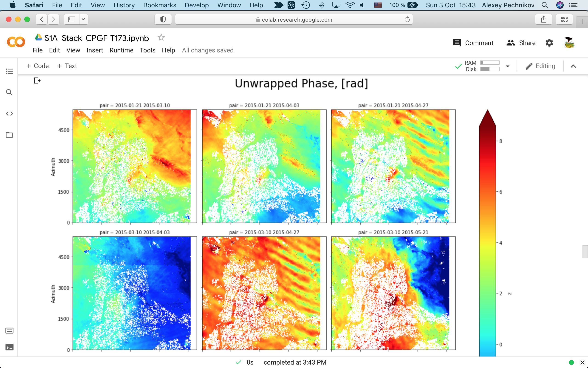Click Safari's reload page icon
Screen dimensions: 588x368
click(407, 20)
